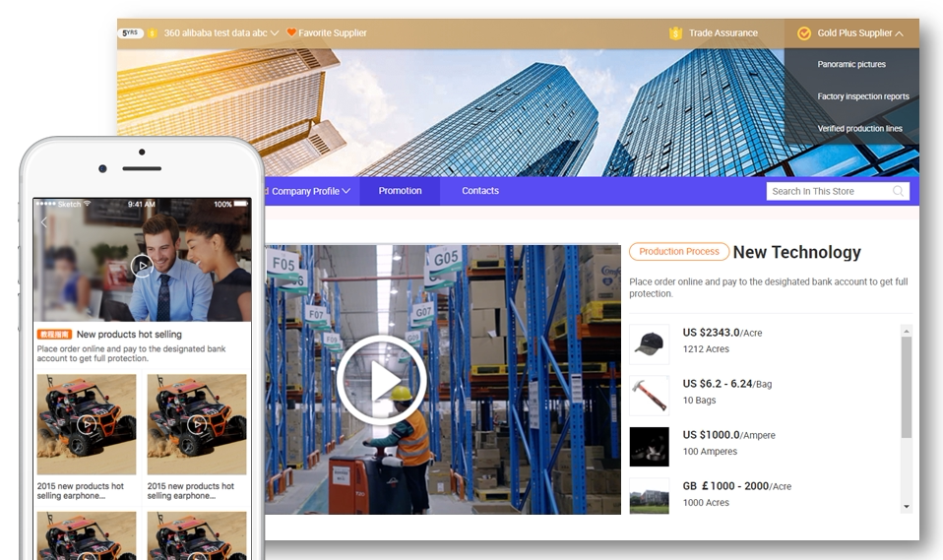This screenshot has height=560, width=943.
Task: Tap the back arrow on phone screen
Action: [x=44, y=222]
